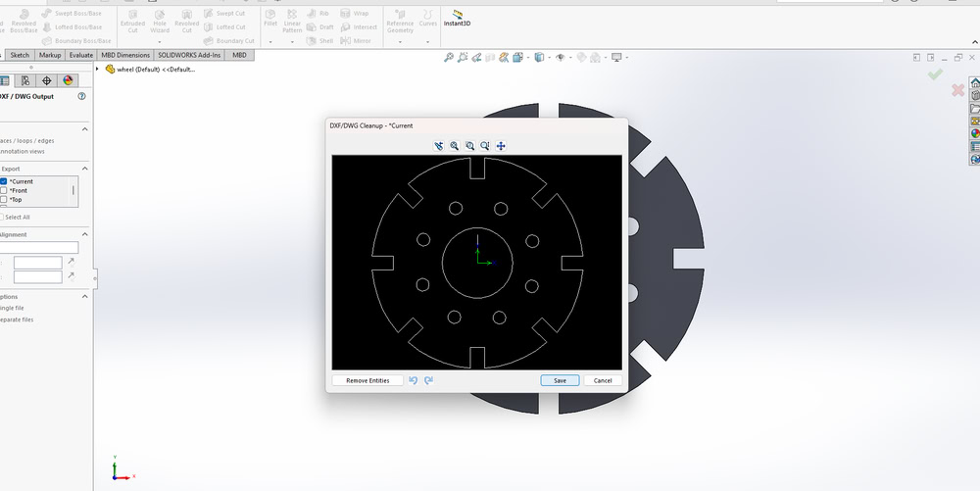Image resolution: width=980 pixels, height=491 pixels.
Task: Check the *Top view checkbox
Action: click(x=4, y=200)
